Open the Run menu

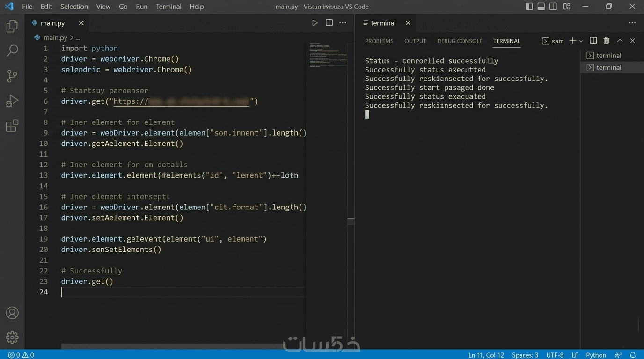pyautogui.click(x=142, y=7)
